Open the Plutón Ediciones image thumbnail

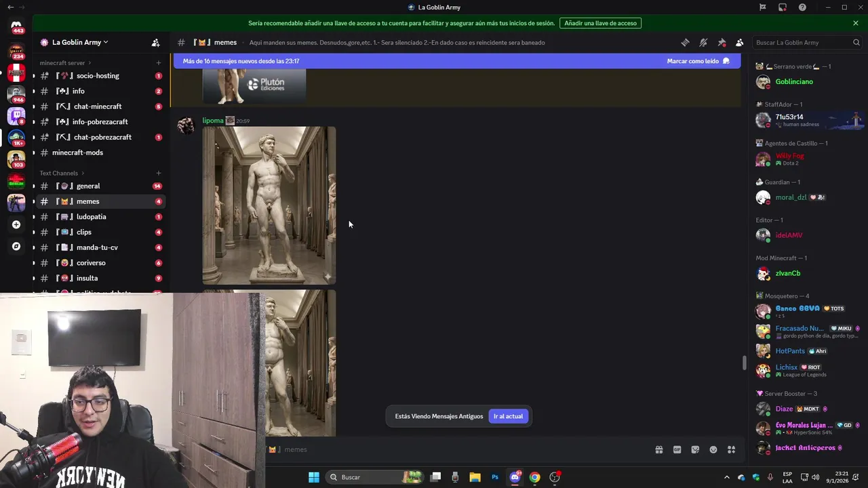pyautogui.click(x=254, y=86)
